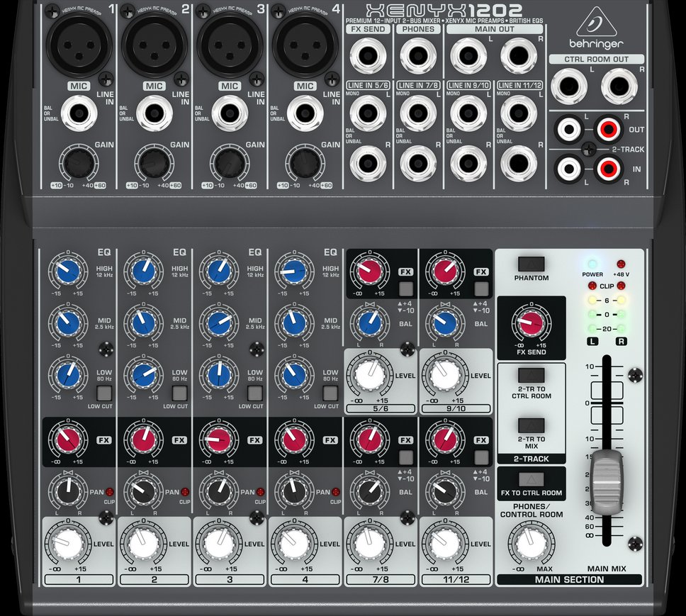Click the 2-TRACK IN white RCA jack

click(x=569, y=169)
